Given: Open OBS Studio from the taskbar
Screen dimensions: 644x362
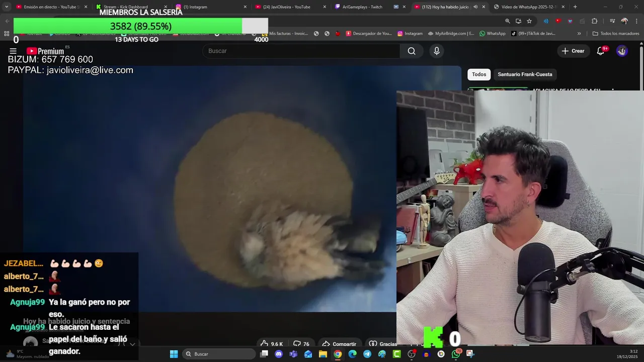Looking at the screenshot, I should pos(412,354).
